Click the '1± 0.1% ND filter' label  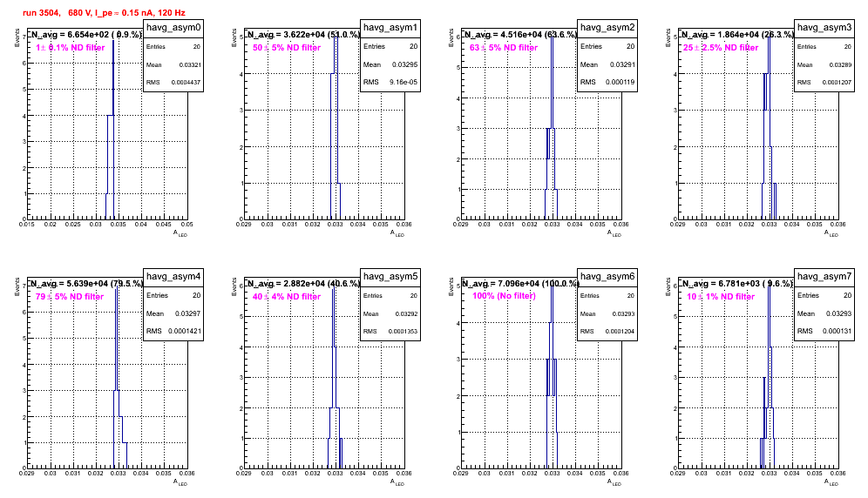tap(71, 48)
